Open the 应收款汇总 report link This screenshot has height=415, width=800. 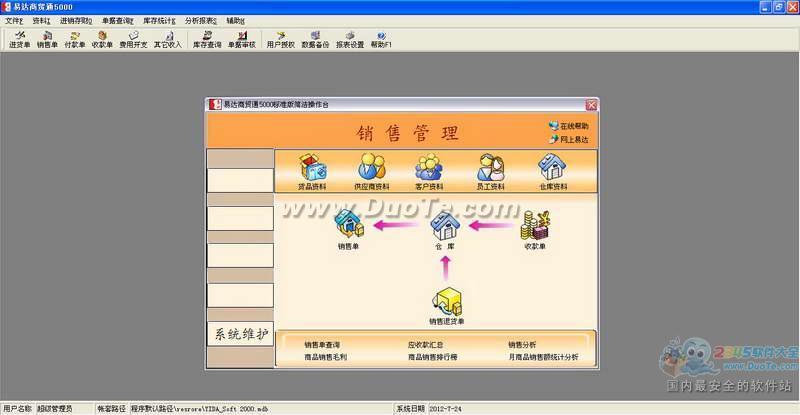(425, 345)
